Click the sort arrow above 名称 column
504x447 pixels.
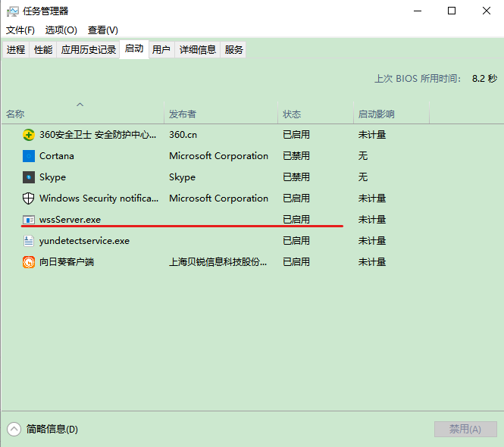point(80,105)
